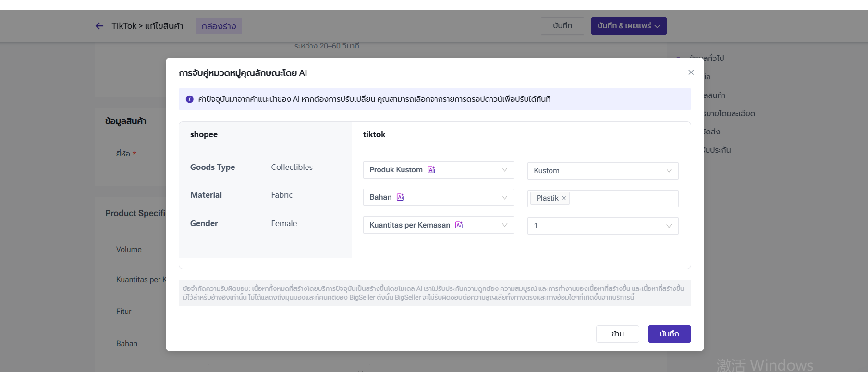Remove the Plastik tag
The image size is (868, 372).
click(x=564, y=198)
